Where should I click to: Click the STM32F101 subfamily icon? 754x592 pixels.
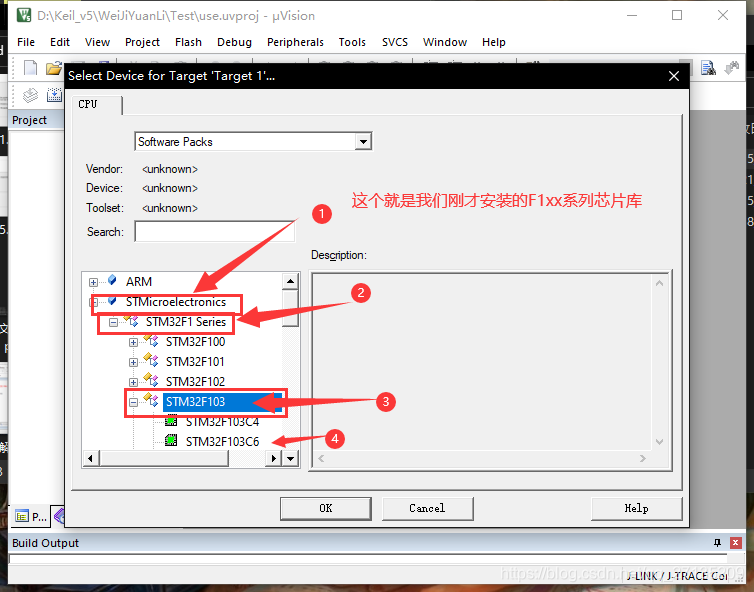pyautogui.click(x=151, y=360)
